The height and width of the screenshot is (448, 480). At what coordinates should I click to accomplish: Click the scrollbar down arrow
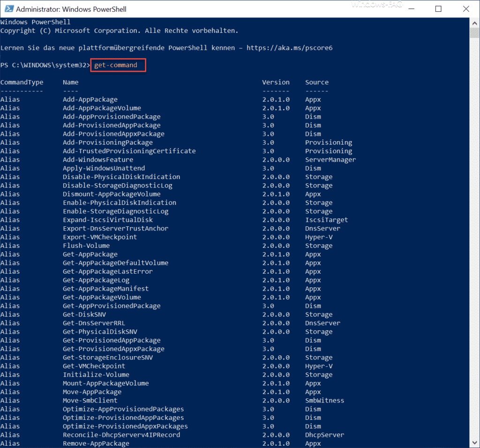point(474,443)
